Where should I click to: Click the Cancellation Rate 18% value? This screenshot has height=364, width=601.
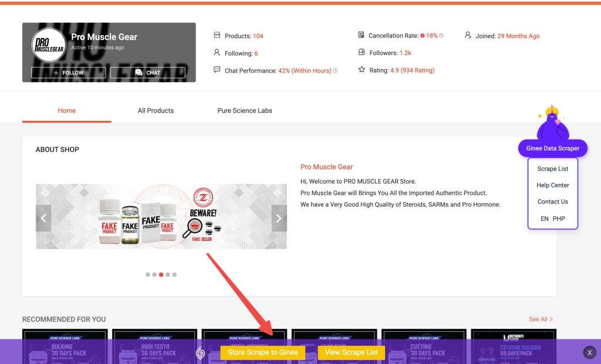point(431,36)
